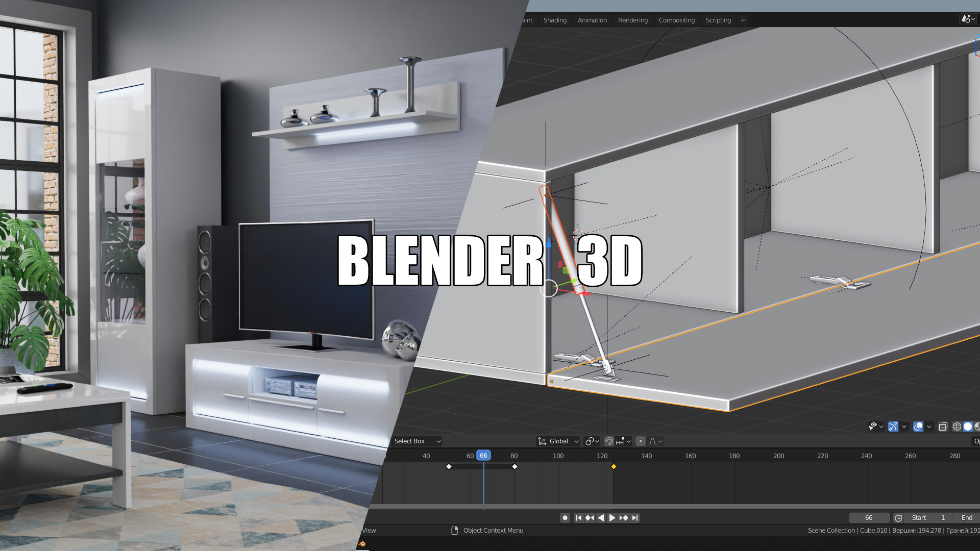Toggle the show gizmo button
Screen dimensions: 980x551
coord(893,427)
